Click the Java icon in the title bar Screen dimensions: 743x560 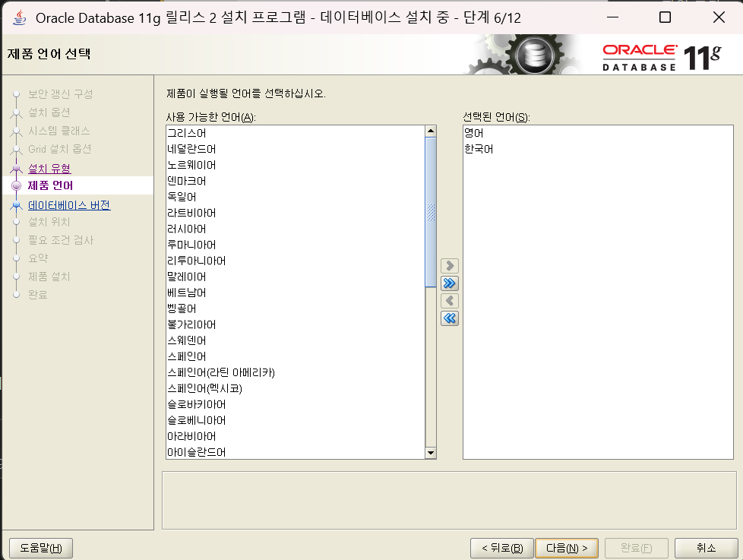pos(20,17)
